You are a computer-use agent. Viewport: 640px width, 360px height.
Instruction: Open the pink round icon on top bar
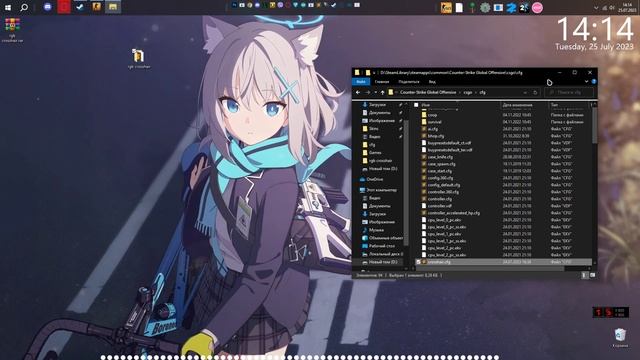(x=537, y=7)
